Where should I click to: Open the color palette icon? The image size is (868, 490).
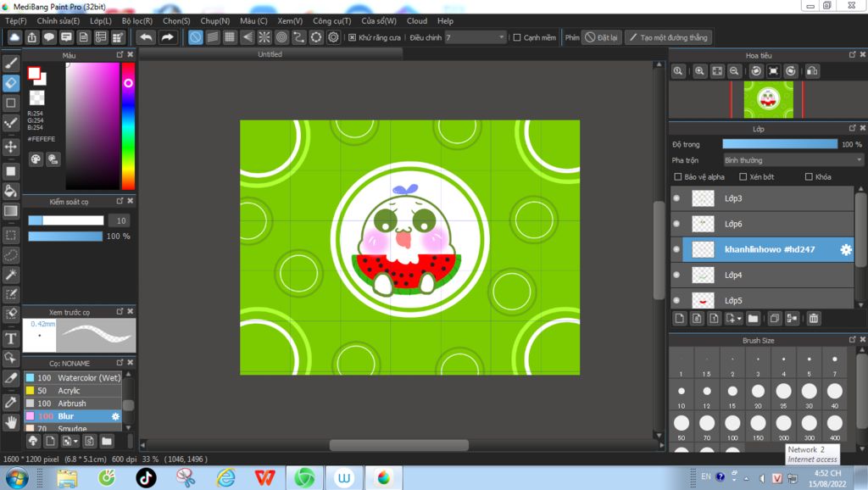click(36, 159)
